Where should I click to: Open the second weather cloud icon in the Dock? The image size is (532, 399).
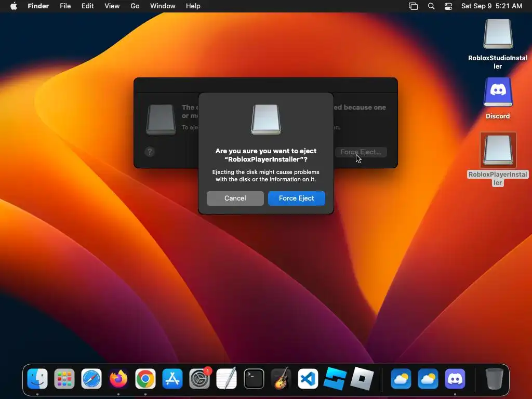(428, 379)
